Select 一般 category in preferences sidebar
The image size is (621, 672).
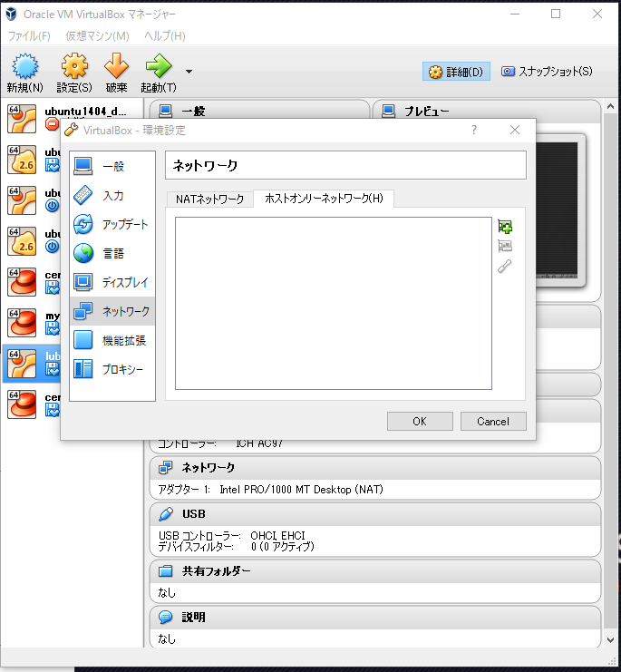point(112,166)
